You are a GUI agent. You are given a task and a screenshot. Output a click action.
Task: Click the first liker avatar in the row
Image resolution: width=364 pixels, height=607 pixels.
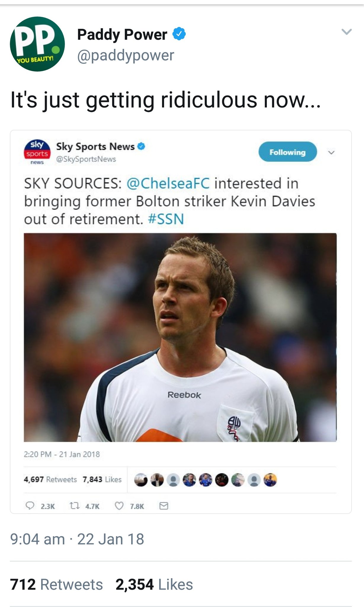coord(141,480)
